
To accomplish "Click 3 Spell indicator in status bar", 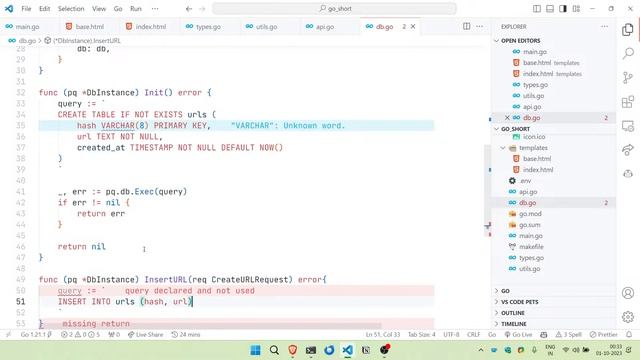I will click(568, 334).
